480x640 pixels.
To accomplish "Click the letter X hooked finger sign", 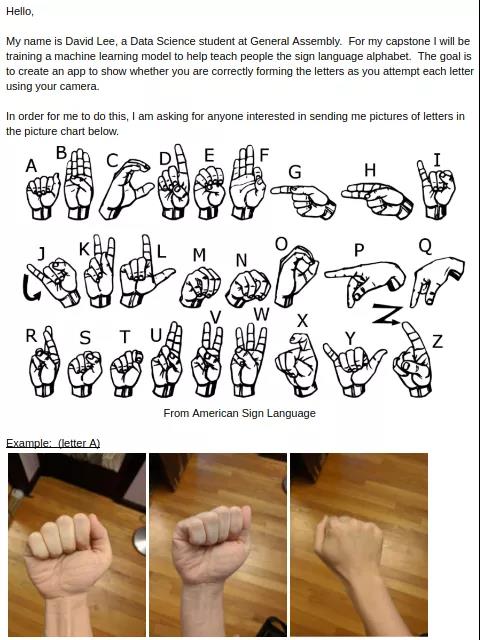I will pyautogui.click(x=297, y=364).
